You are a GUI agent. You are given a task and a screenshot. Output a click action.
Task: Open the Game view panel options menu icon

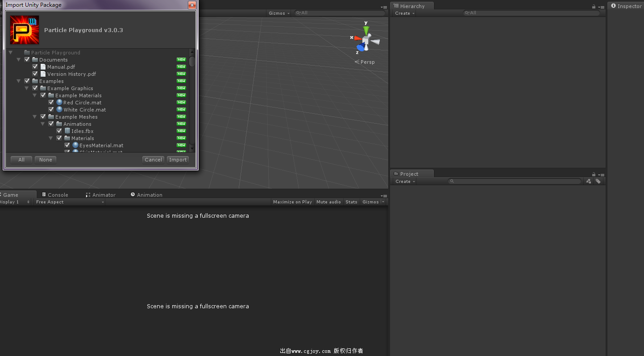point(384,196)
